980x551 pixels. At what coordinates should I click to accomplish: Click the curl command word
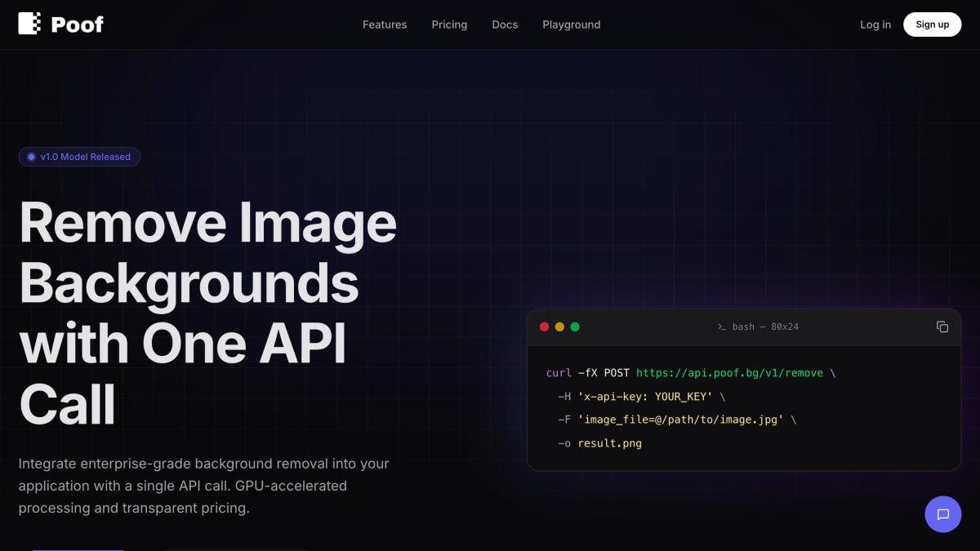[559, 372]
